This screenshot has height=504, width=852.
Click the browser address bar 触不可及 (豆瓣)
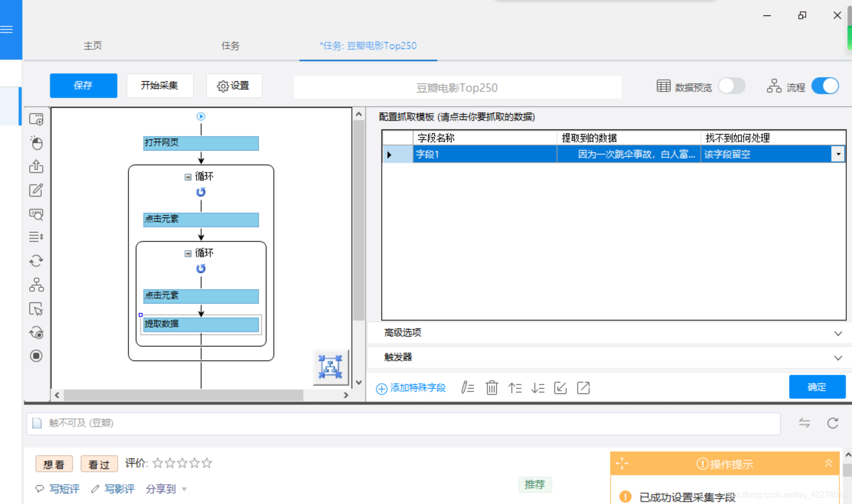(x=403, y=423)
